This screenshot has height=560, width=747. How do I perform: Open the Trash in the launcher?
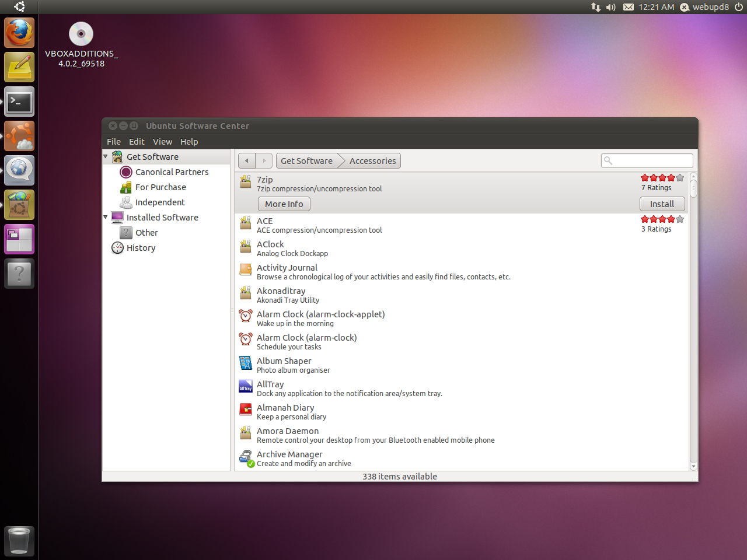click(x=19, y=541)
